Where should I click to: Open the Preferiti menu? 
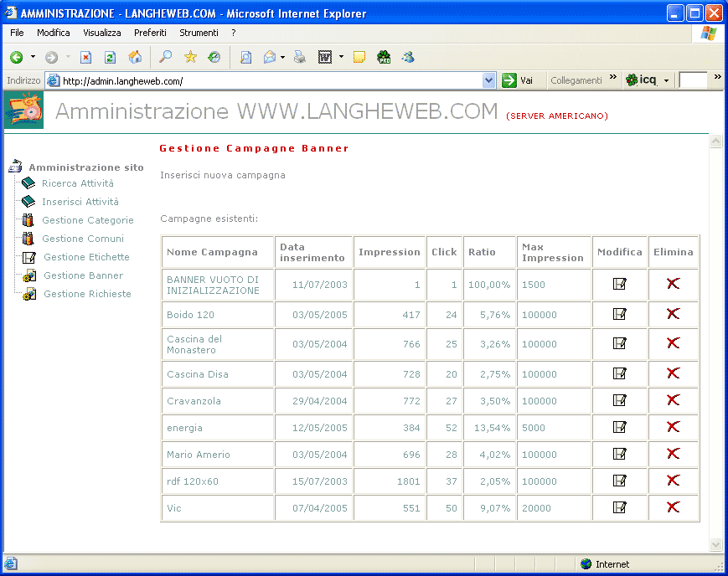click(x=150, y=33)
